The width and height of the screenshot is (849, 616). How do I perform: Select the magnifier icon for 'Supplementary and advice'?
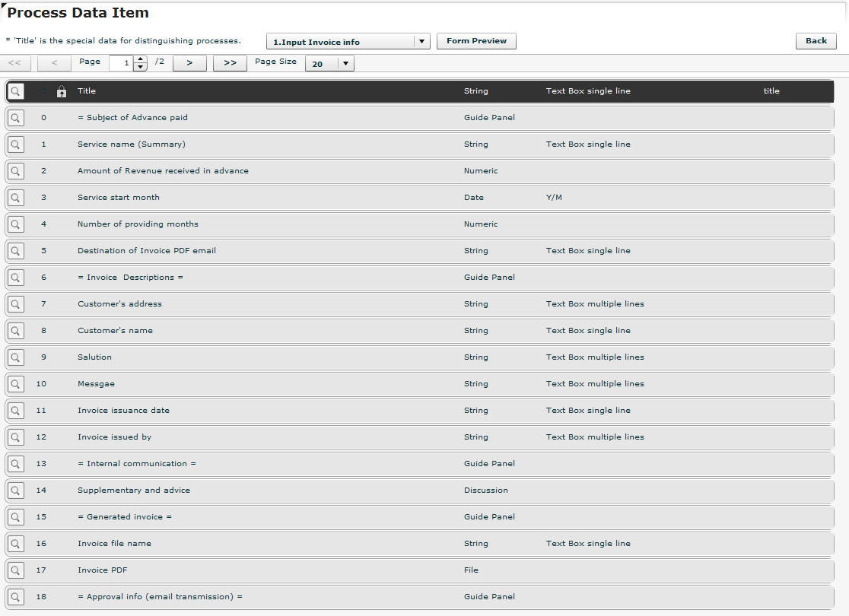pos(15,490)
